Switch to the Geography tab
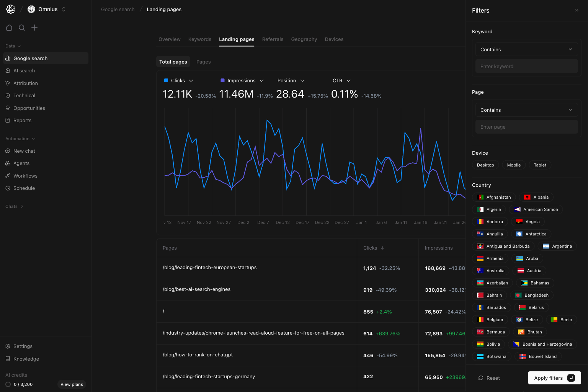The width and height of the screenshot is (588, 392). coord(304,39)
